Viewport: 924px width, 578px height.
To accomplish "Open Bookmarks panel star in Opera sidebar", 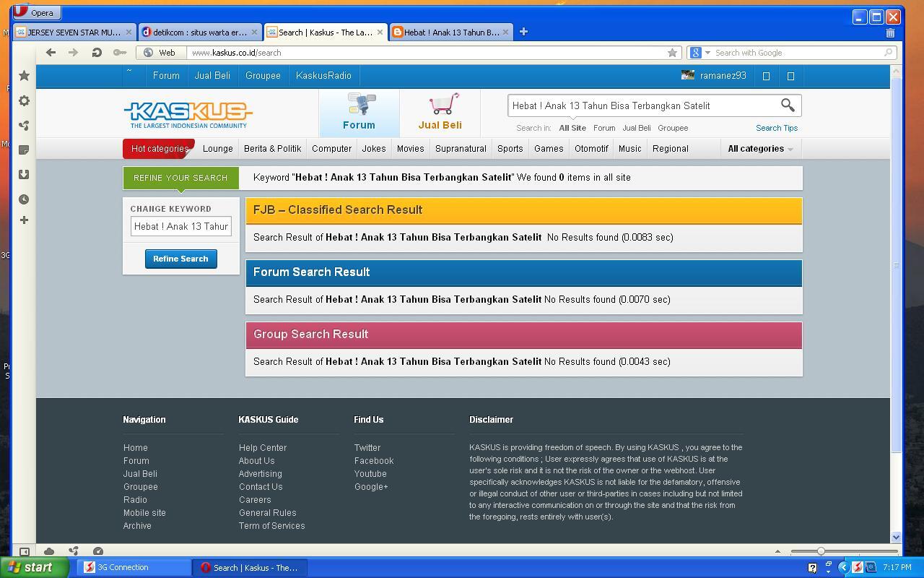I will pyautogui.click(x=24, y=76).
